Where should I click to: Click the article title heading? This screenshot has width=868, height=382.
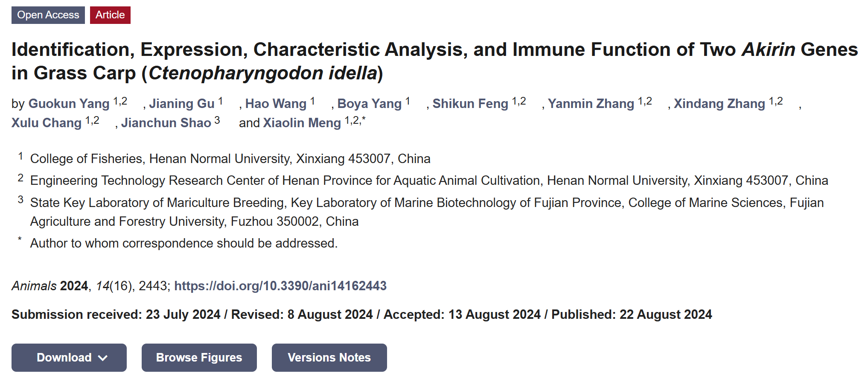(x=434, y=61)
